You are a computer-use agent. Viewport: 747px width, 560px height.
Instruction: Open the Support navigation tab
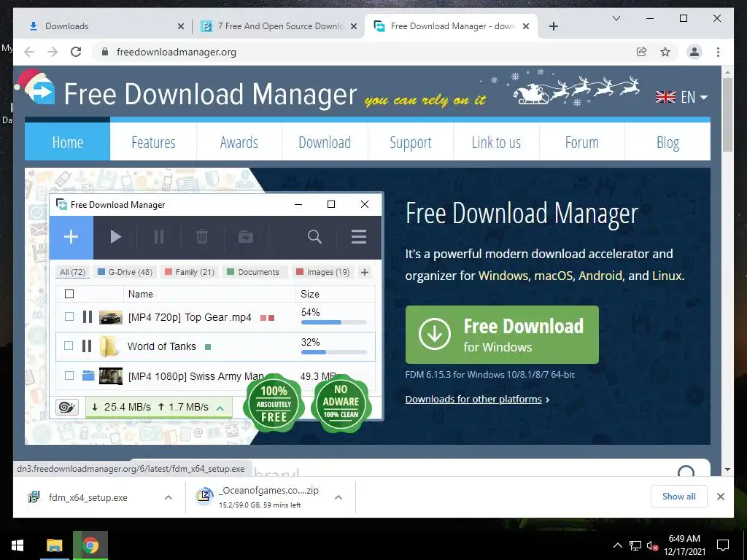[x=411, y=141]
